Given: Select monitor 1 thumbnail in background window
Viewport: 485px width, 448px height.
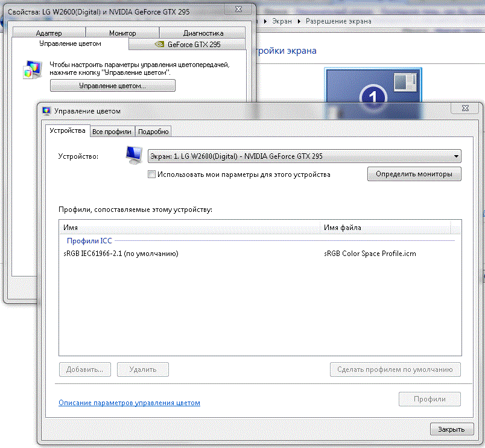Looking at the screenshot, I should click(x=373, y=93).
